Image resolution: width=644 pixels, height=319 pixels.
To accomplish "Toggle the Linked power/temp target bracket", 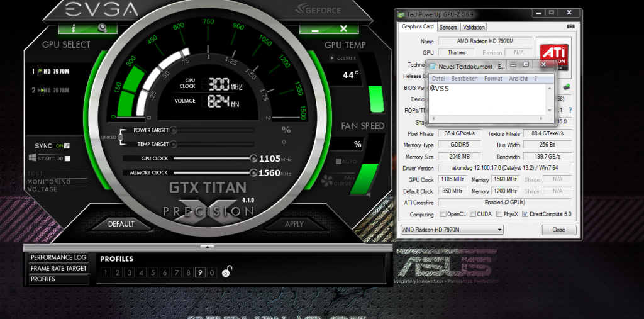I will 121,137.
